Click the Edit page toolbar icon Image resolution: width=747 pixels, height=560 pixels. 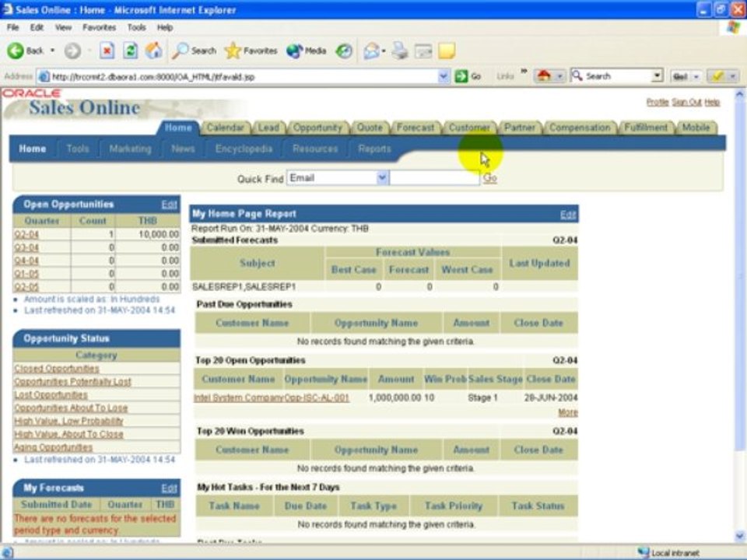point(423,51)
